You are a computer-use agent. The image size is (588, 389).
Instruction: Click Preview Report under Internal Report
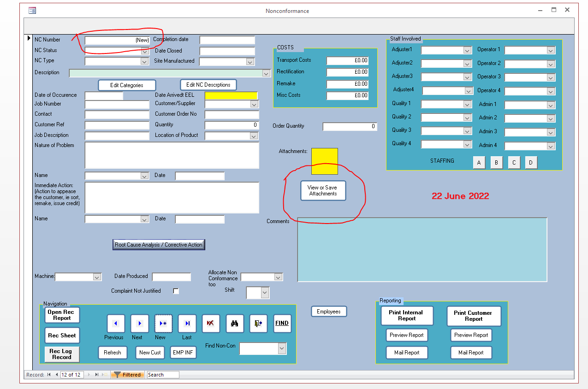coord(407,336)
